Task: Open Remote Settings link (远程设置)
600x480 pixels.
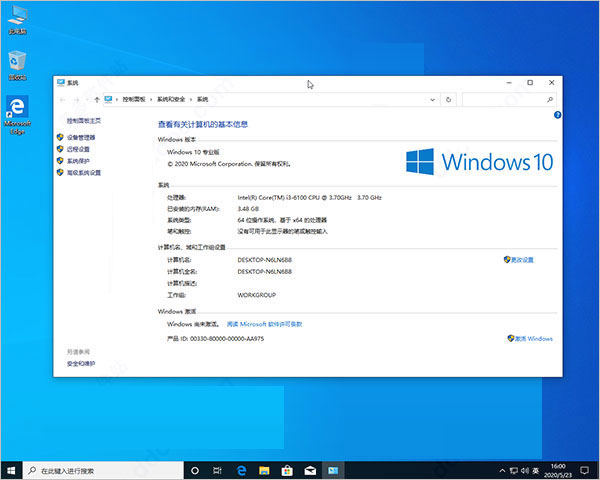Action: [78, 149]
